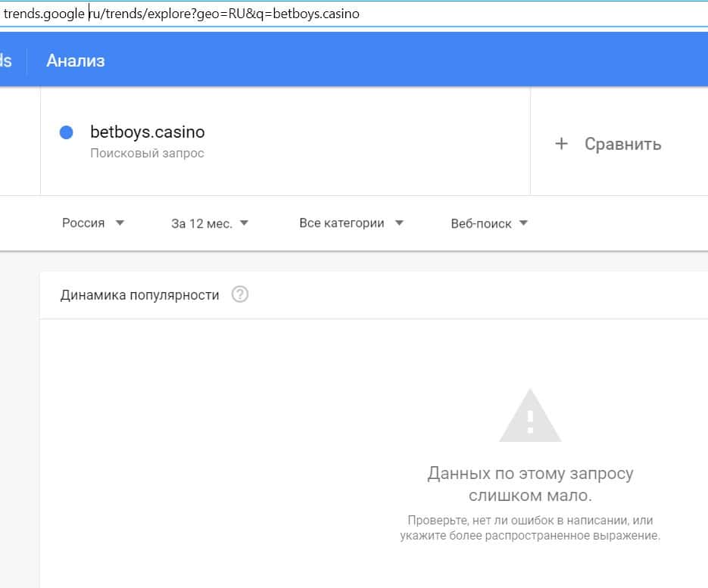
Task: Click the help question mark icon
Action: (240, 295)
